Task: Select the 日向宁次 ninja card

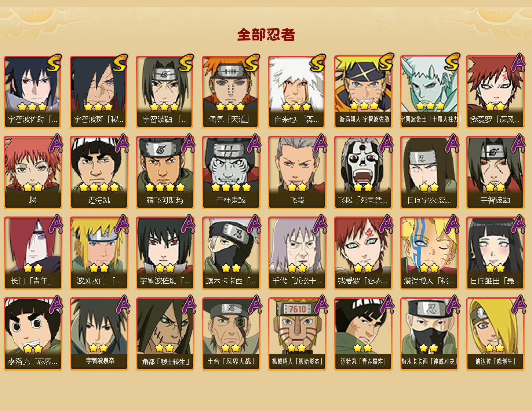Action: pyautogui.click(x=429, y=172)
